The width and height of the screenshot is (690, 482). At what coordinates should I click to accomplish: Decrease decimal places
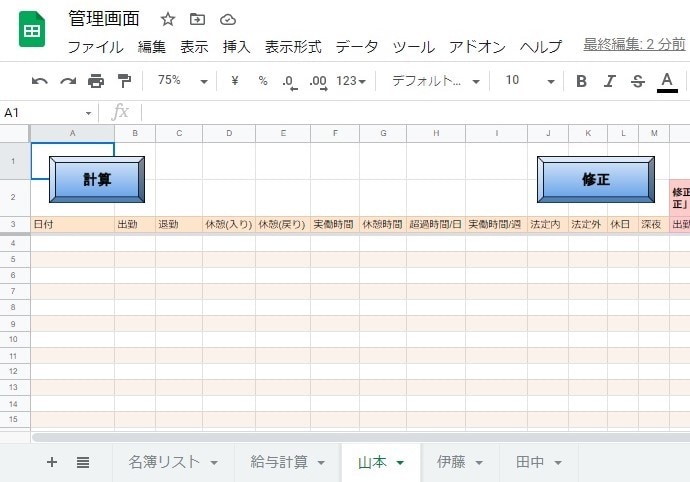click(x=289, y=81)
